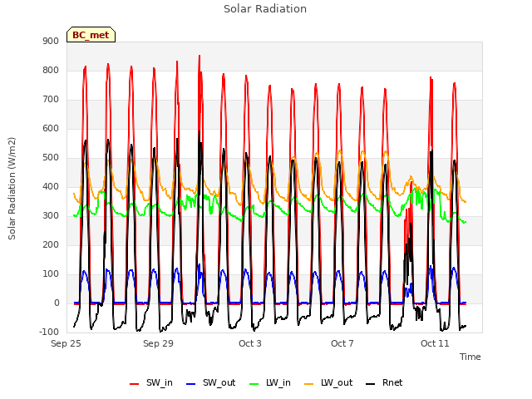Click the 900 y-axis tick label
Screen dimensions: 532x399
click(51, 42)
